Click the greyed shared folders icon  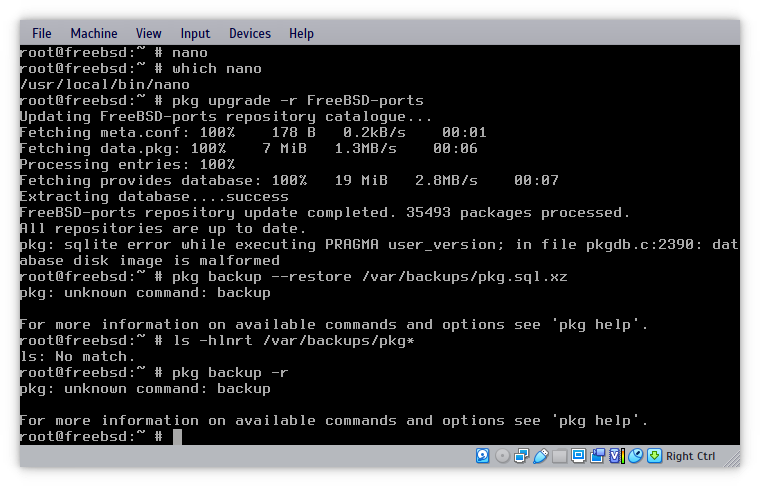[x=560, y=456]
